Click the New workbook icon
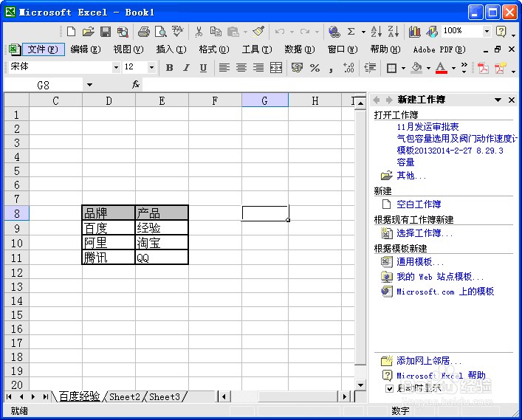The width and height of the screenshot is (522, 420). coord(71,32)
